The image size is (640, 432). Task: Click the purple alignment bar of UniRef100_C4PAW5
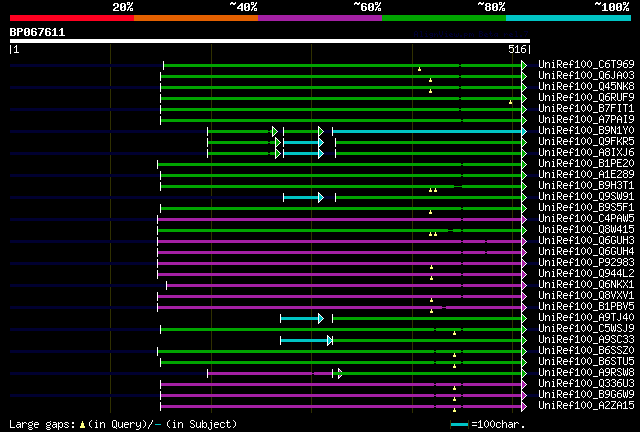[340, 220]
